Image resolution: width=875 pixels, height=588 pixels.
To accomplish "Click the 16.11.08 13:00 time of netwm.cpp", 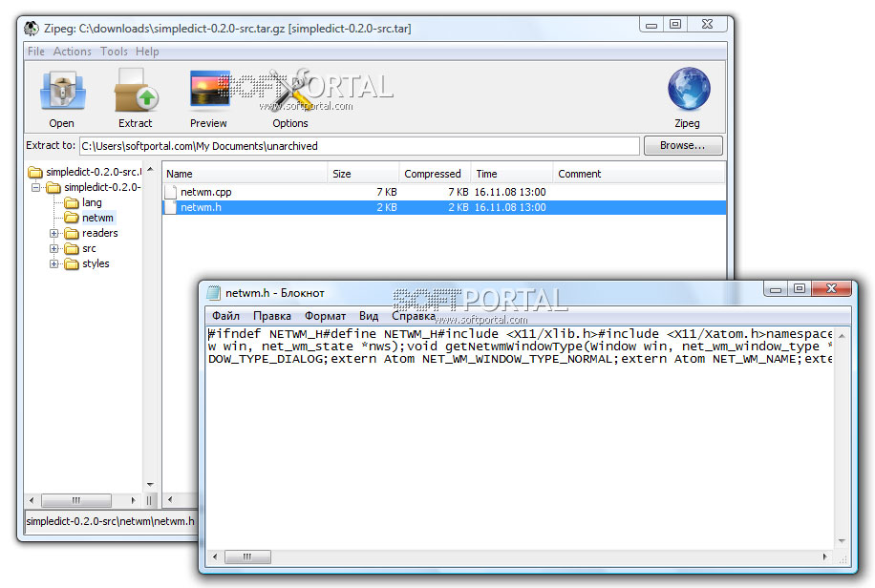I will (x=510, y=192).
